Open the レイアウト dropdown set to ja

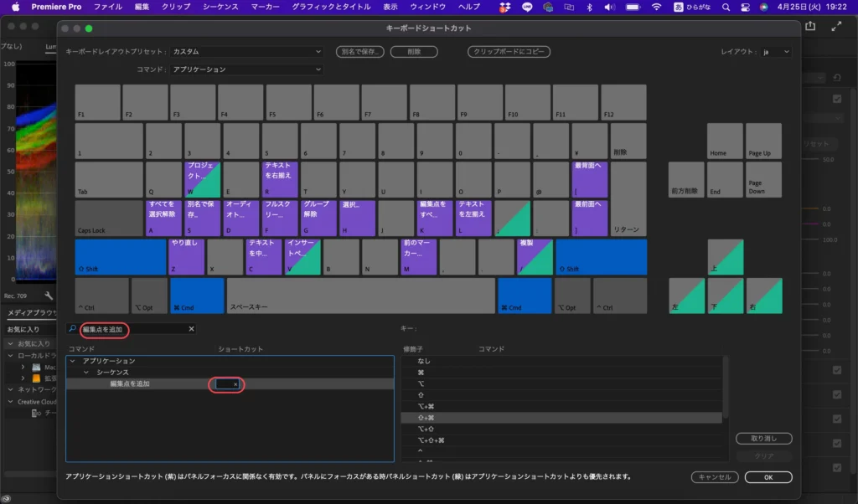[x=775, y=52]
